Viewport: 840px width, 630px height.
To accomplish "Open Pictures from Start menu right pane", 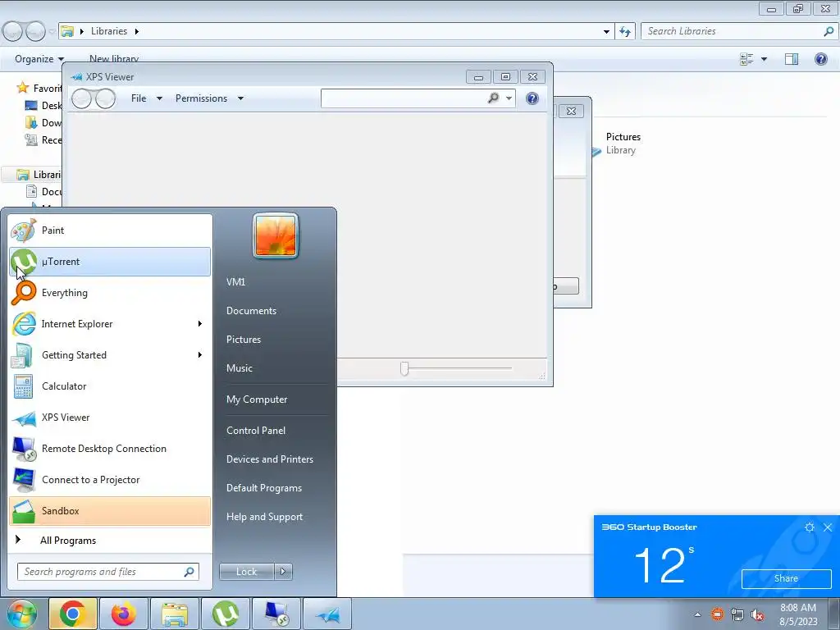I will (244, 340).
